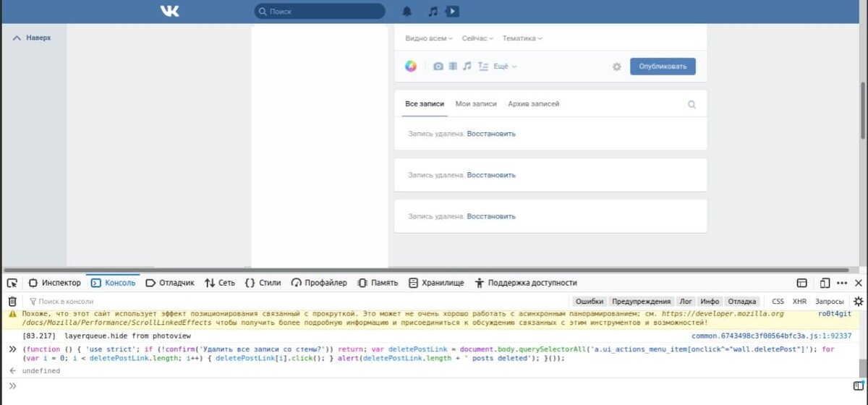The width and height of the screenshot is (868, 405).
Task: Toggle the Предупреждения console filter
Action: 642,301
